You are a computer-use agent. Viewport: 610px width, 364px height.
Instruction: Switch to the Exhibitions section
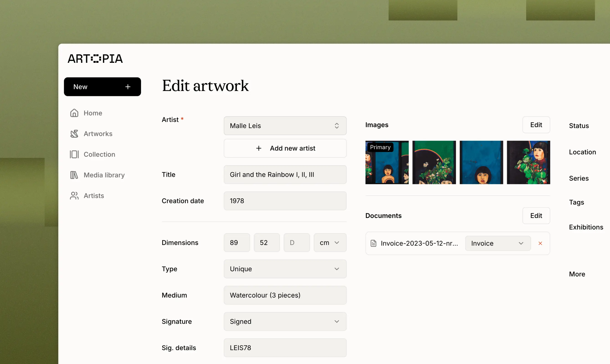586,227
